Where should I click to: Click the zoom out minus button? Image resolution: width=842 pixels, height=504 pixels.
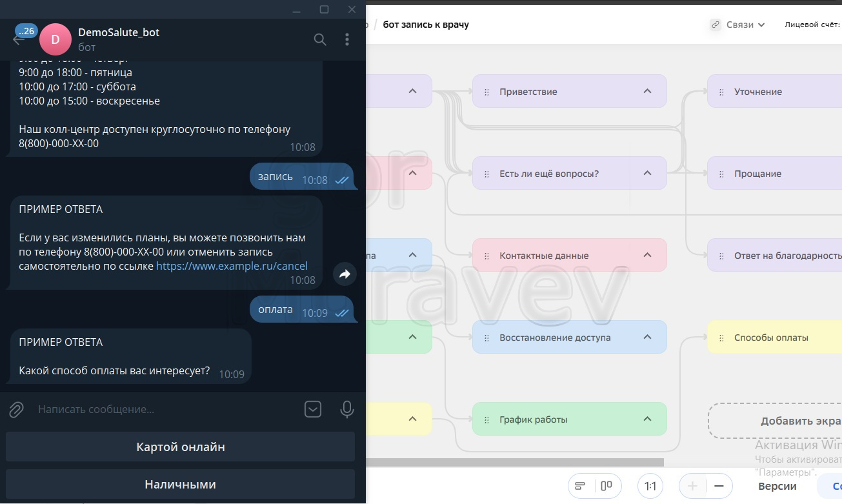pyautogui.click(x=719, y=486)
